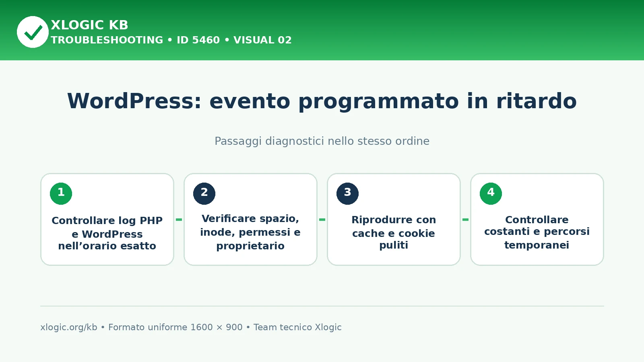Select the XLOGIC KB header title

[x=89, y=25]
